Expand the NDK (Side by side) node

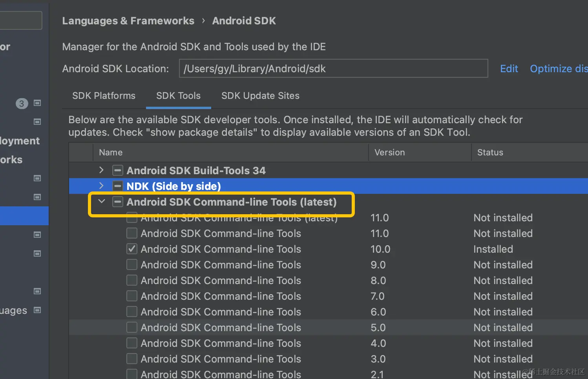click(x=101, y=186)
